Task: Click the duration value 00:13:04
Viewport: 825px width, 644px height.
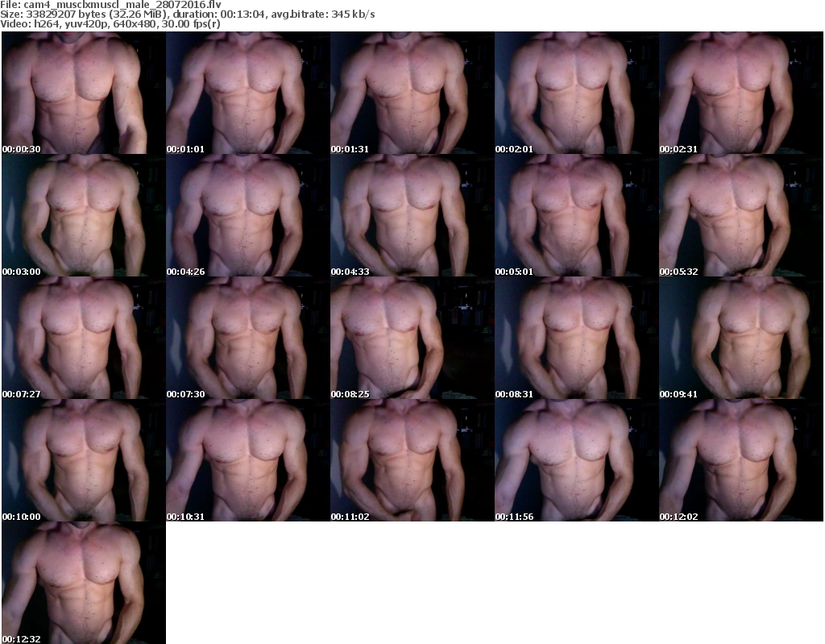Action: [243, 15]
